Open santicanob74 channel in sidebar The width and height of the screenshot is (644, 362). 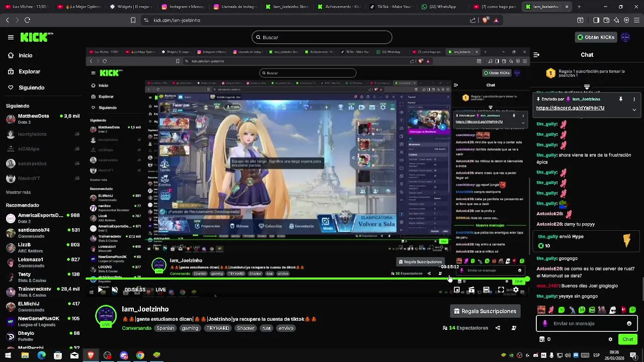[x=43, y=233]
